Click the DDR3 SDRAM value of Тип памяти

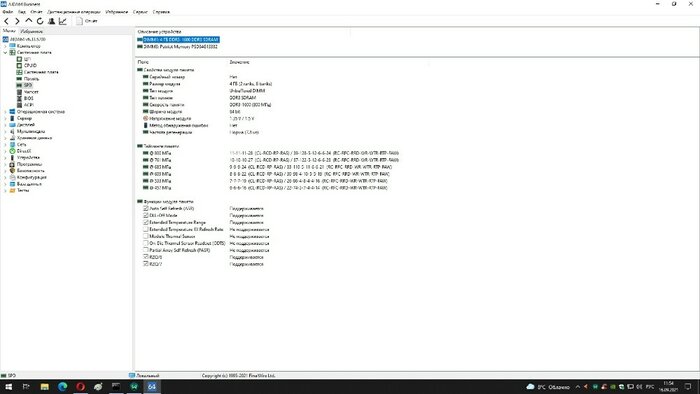click(x=243, y=98)
